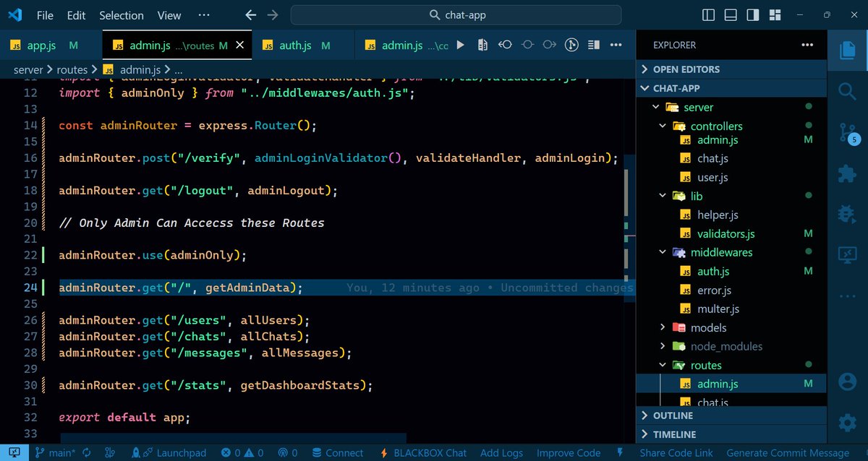Open the Search view in the activity bar
868x461 pixels.
click(x=847, y=91)
